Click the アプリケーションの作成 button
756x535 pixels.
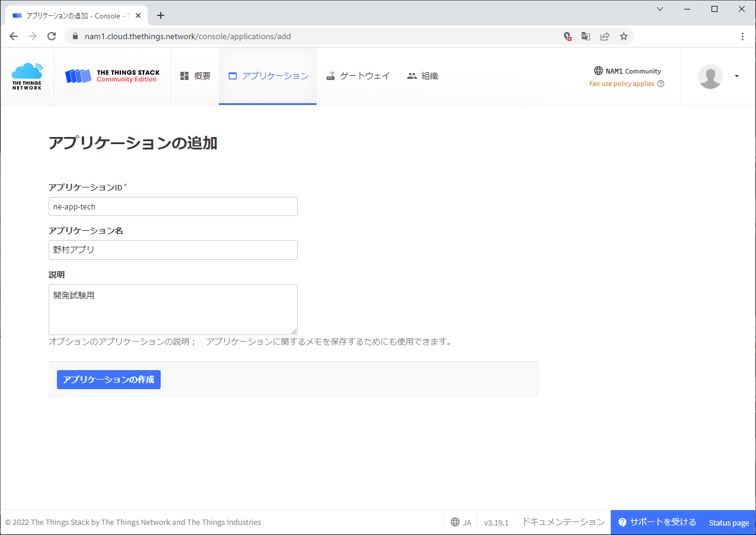109,380
